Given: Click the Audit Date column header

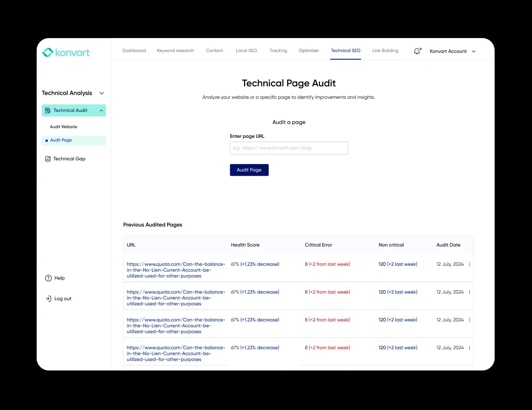Looking at the screenshot, I should (448, 245).
